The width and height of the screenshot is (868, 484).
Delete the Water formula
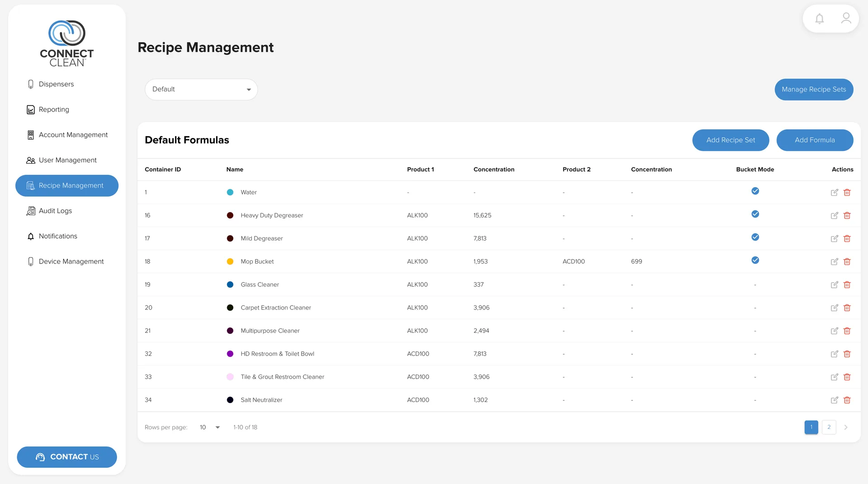[847, 193]
